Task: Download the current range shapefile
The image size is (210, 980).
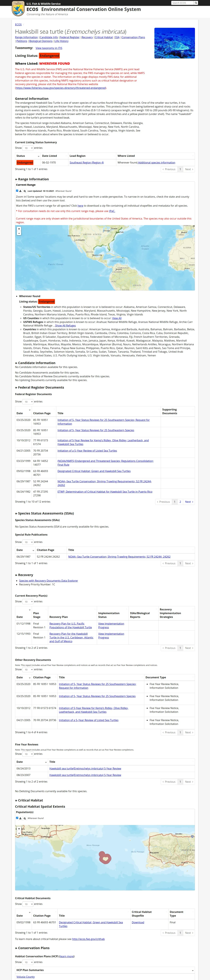Action: tap(21, 191)
